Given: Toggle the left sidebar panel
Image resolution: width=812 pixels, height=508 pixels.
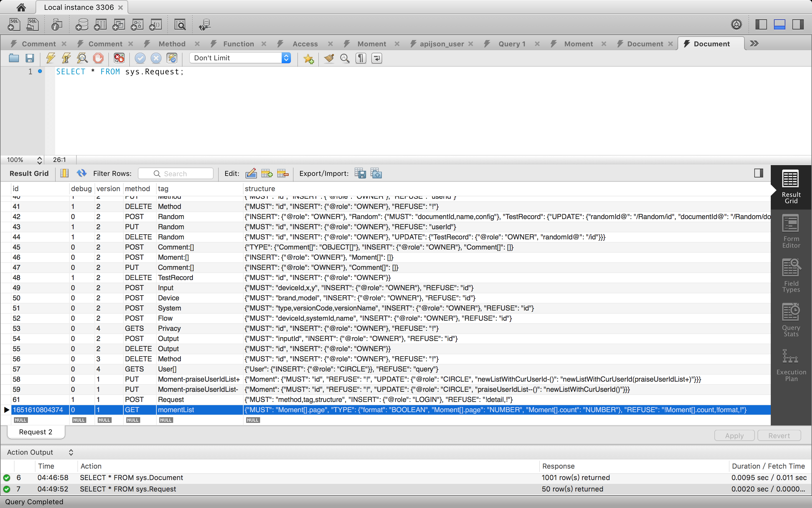Looking at the screenshot, I should (761, 24).
